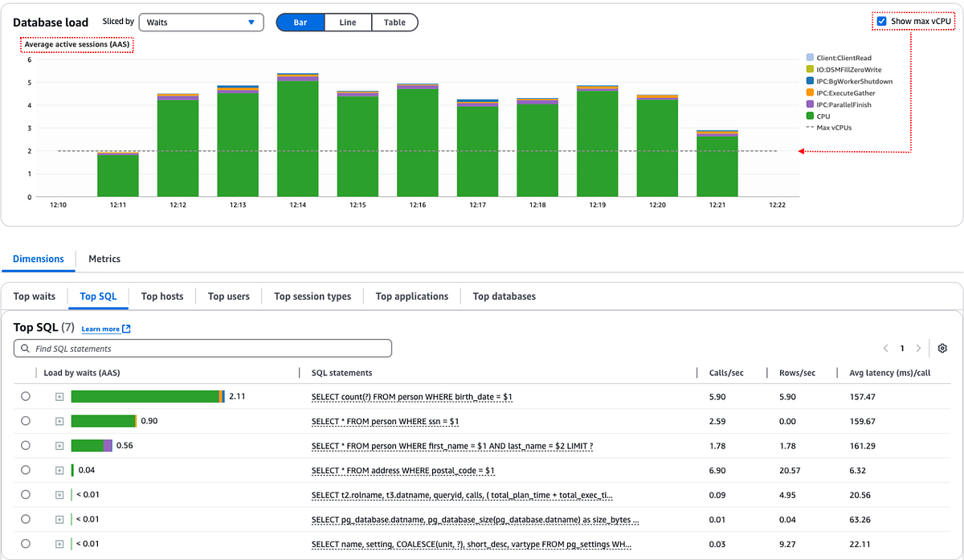Switch to the Metrics tab

pos(104,259)
